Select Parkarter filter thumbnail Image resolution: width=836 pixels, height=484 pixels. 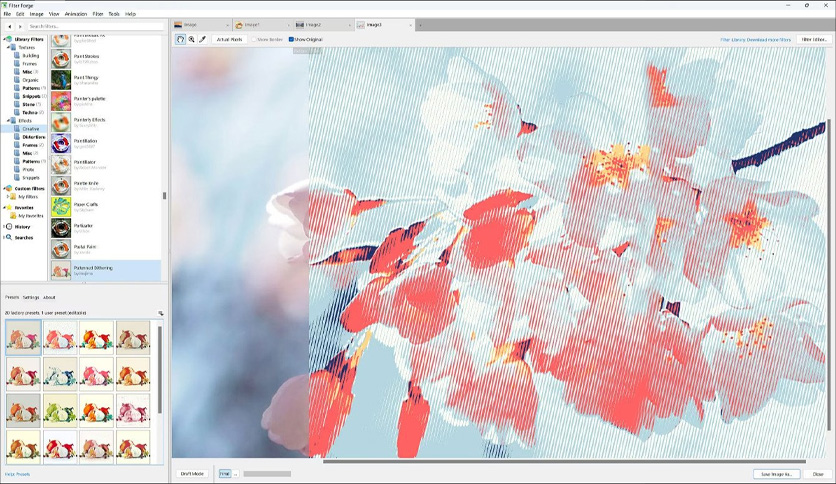click(x=61, y=228)
